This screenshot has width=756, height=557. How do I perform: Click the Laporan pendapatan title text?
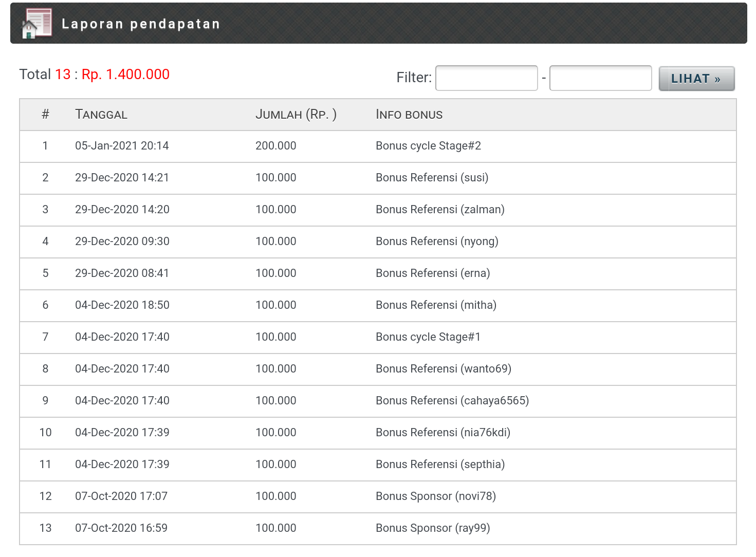141,24
